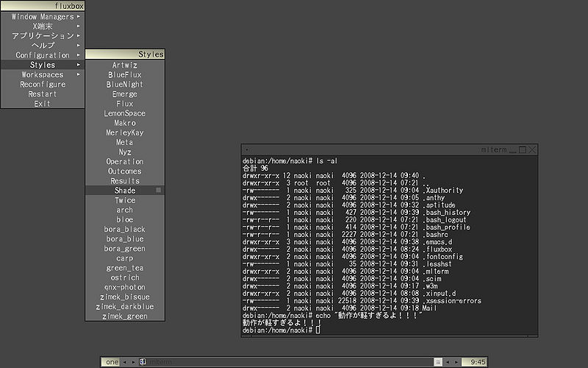
Task: Close the mlterm terminal window
Action: (532, 150)
